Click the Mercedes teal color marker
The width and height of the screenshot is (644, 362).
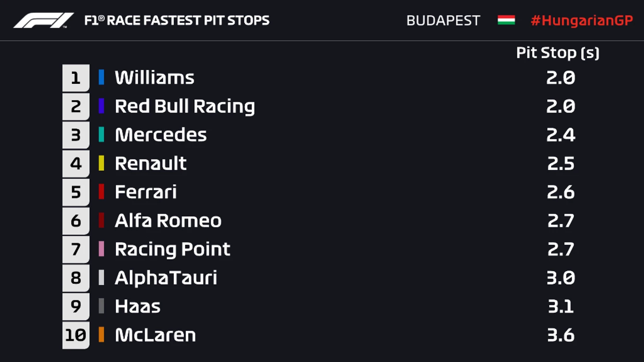[x=101, y=135]
